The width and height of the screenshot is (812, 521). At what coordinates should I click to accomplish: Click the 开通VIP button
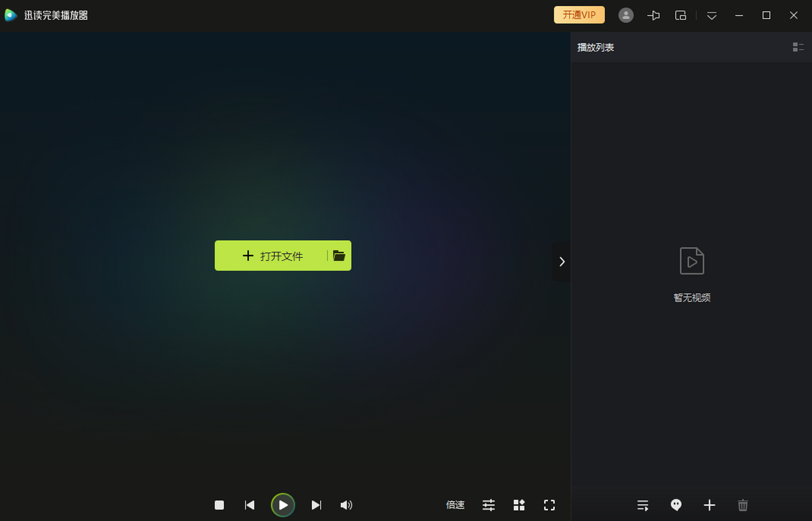click(x=579, y=15)
